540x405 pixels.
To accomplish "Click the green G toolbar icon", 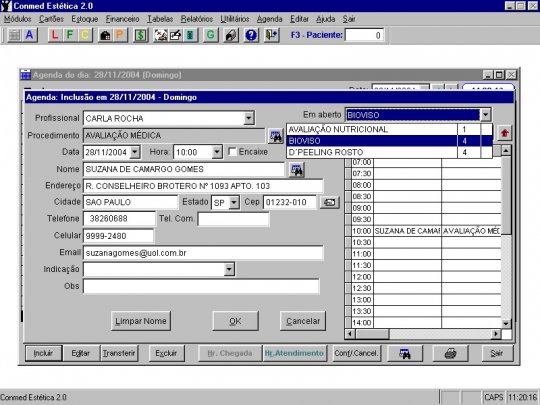I will pyautogui.click(x=210, y=35).
